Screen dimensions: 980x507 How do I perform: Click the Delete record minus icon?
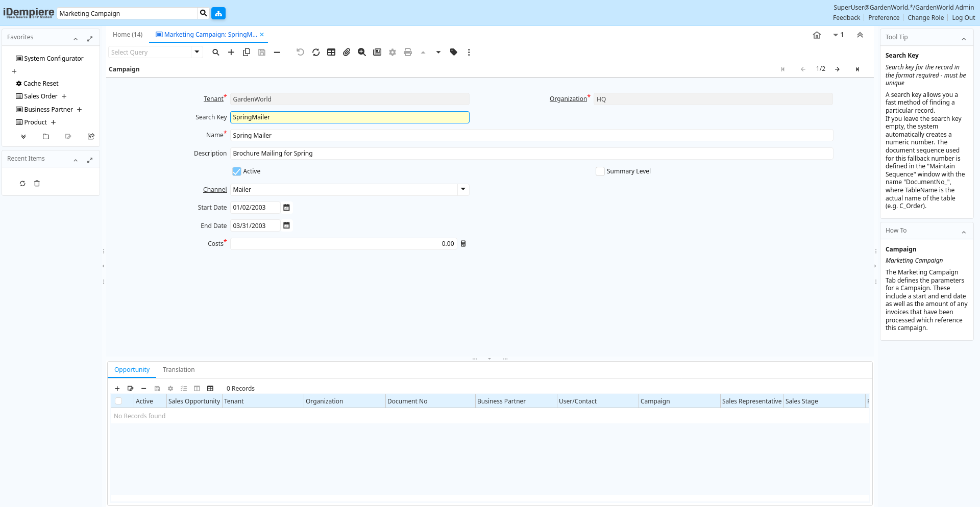coord(277,52)
